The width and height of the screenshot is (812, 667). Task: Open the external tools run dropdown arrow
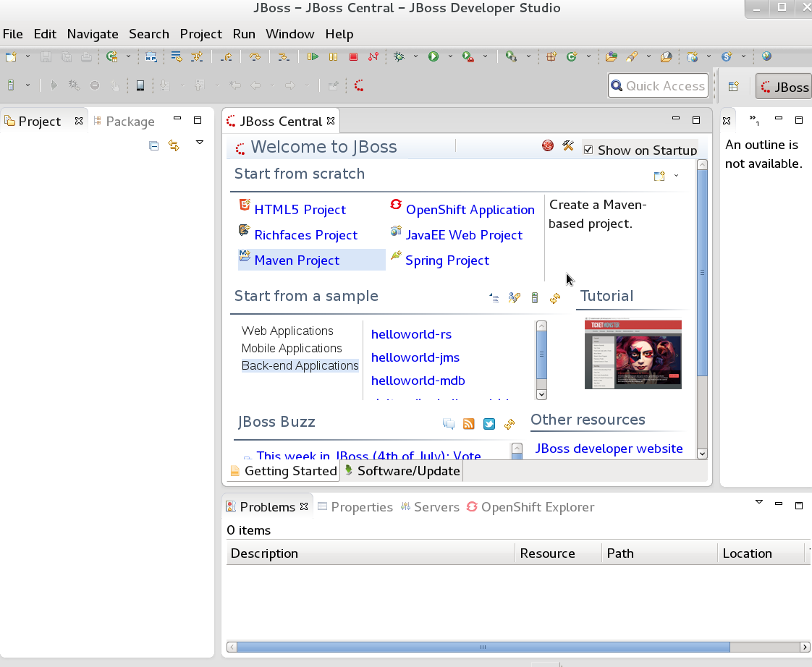(485, 56)
